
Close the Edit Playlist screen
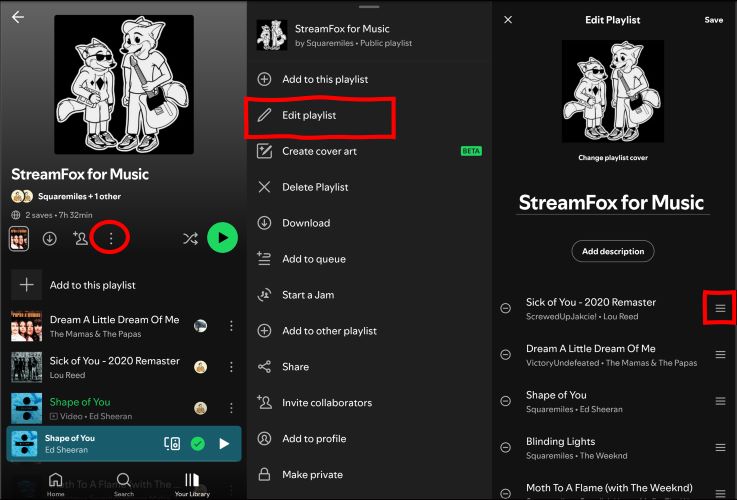point(508,20)
